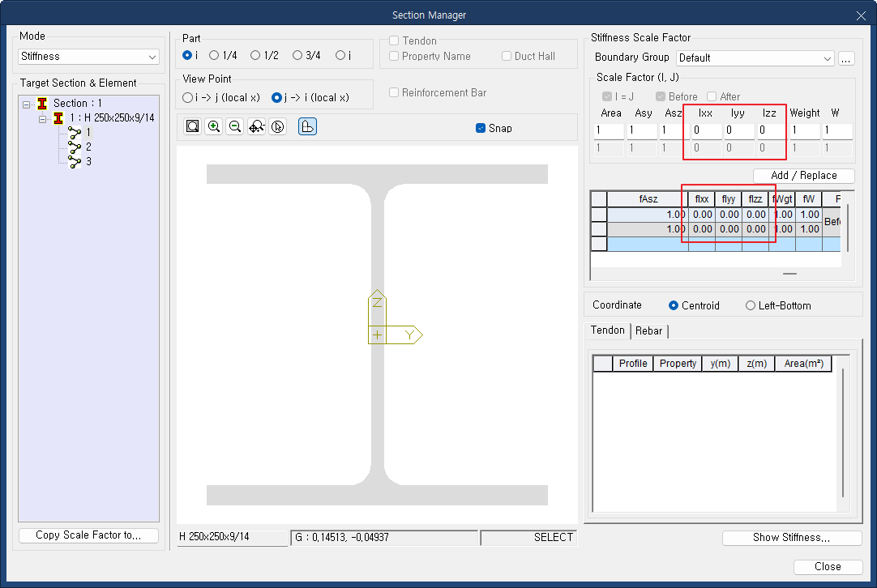Select element 2 in the tree
This screenshot has height=588, width=877.
pyautogui.click(x=88, y=147)
